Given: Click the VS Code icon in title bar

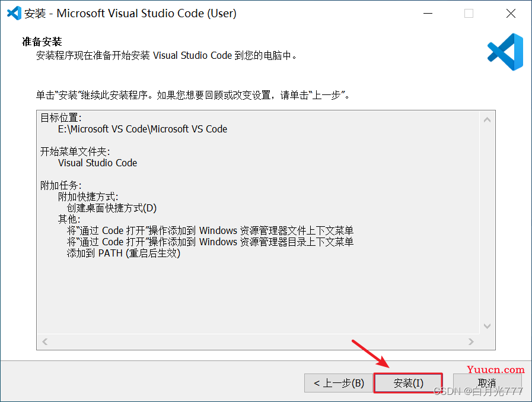Looking at the screenshot, I should click(x=14, y=13).
